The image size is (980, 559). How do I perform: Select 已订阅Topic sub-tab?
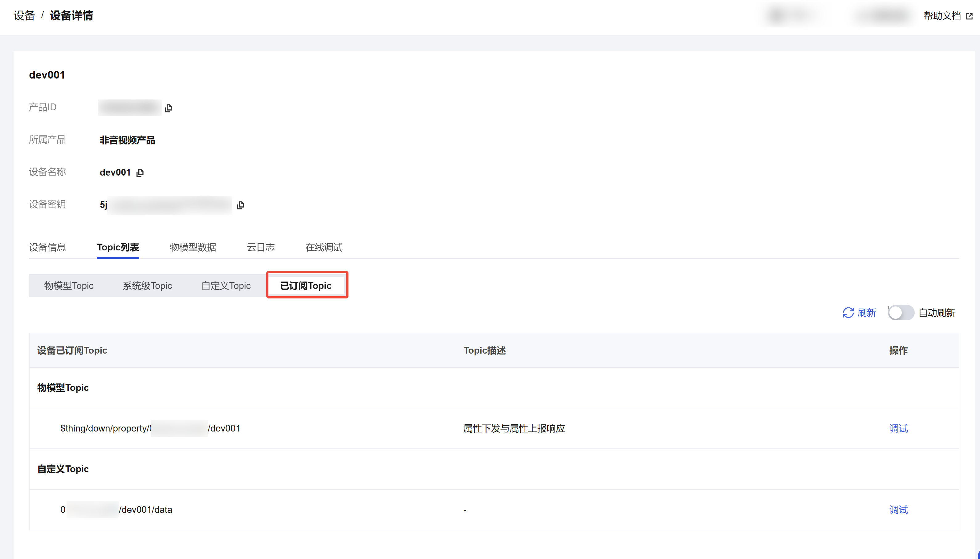click(306, 285)
